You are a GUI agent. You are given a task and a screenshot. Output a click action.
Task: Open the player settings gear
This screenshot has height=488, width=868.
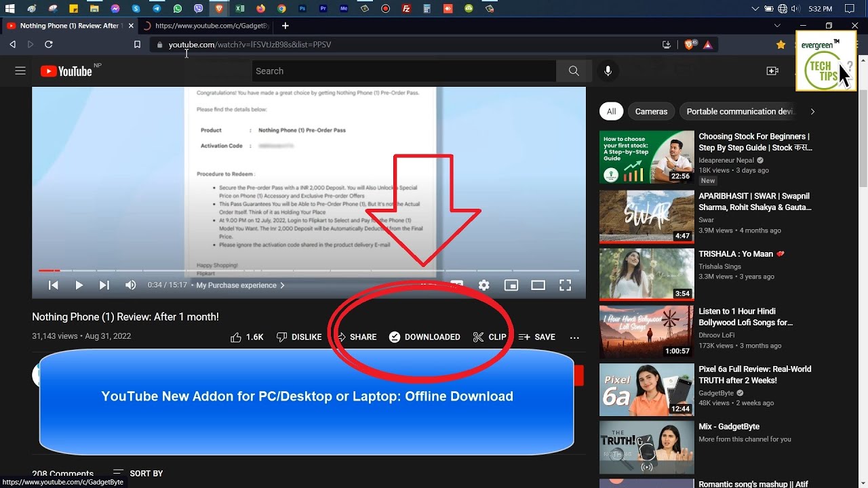(484, 285)
